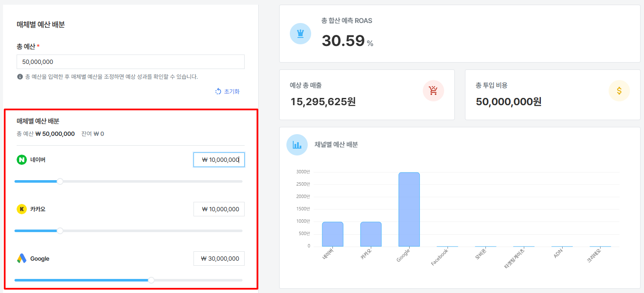Click the Google bar in the chart
This screenshot has height=293, width=644.
(x=409, y=209)
